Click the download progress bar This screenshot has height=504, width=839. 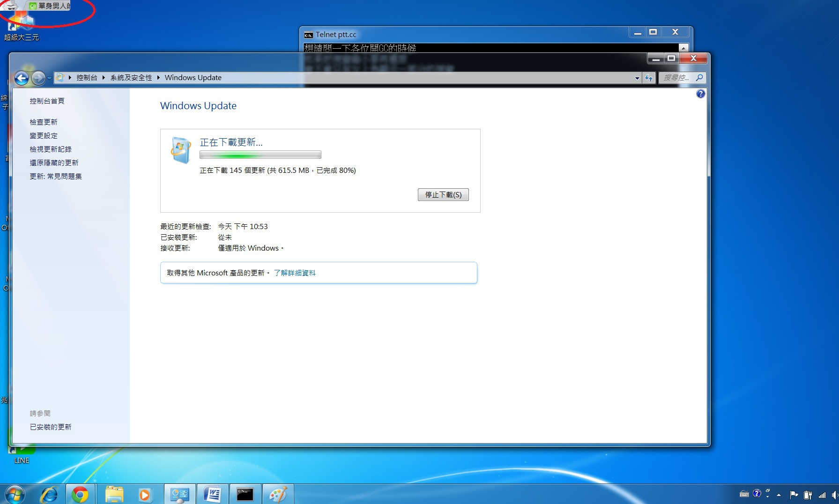(x=260, y=155)
